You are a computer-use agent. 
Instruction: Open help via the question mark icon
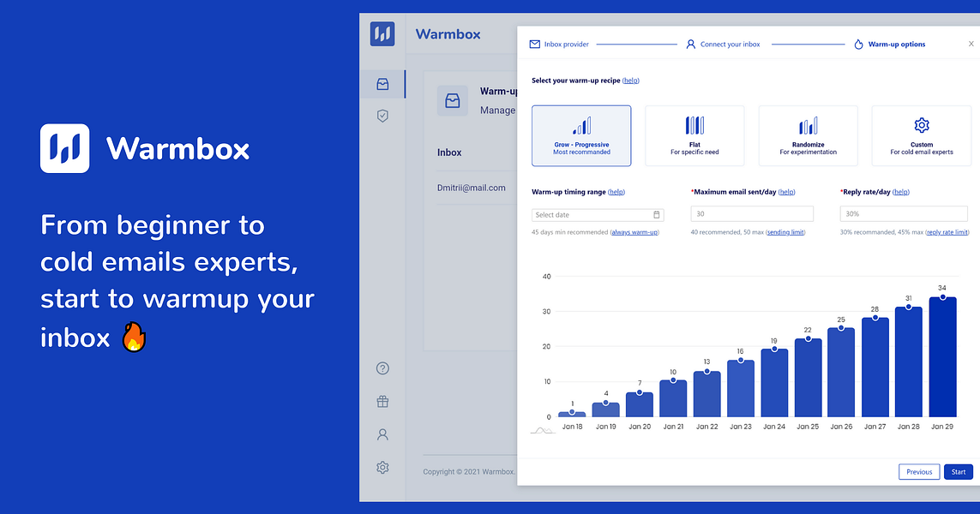pos(382,368)
